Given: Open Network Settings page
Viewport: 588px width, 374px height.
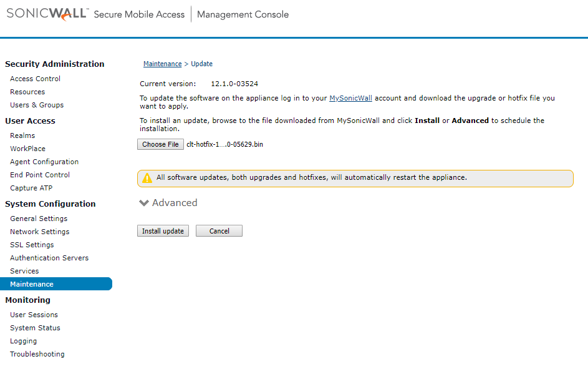Looking at the screenshot, I should [x=40, y=232].
